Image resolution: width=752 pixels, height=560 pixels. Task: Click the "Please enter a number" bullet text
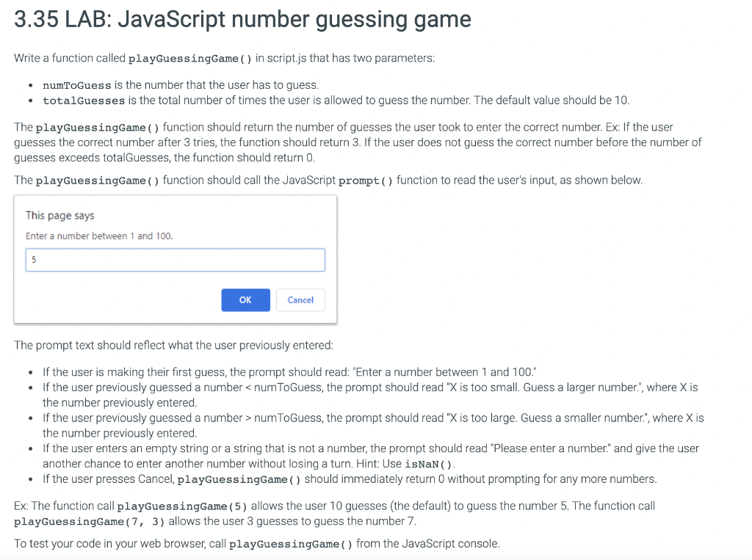tap(371, 456)
